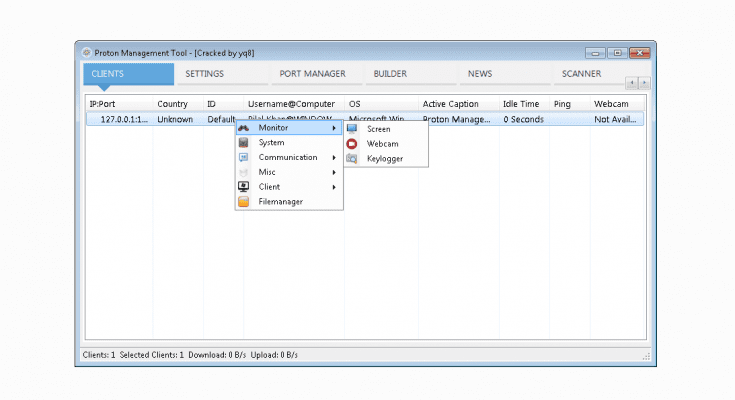The image size is (735, 400).
Task: Click the Ping column header
Action: pos(562,104)
